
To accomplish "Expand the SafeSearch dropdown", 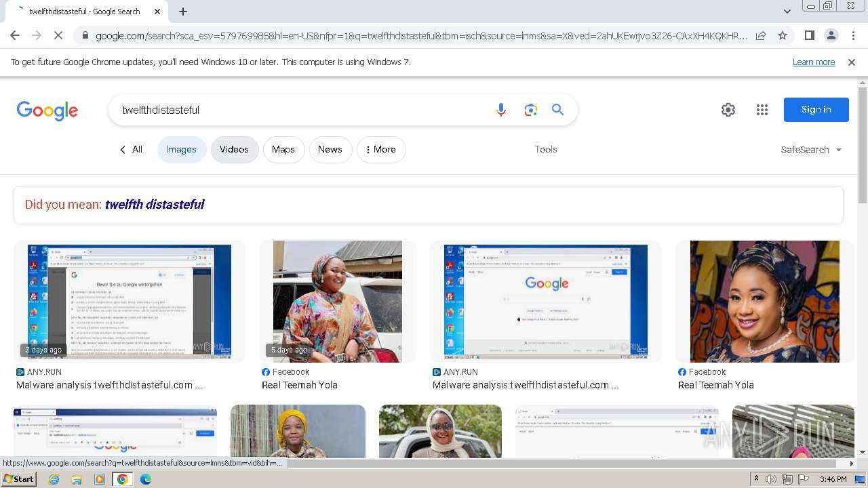I will [x=812, y=150].
